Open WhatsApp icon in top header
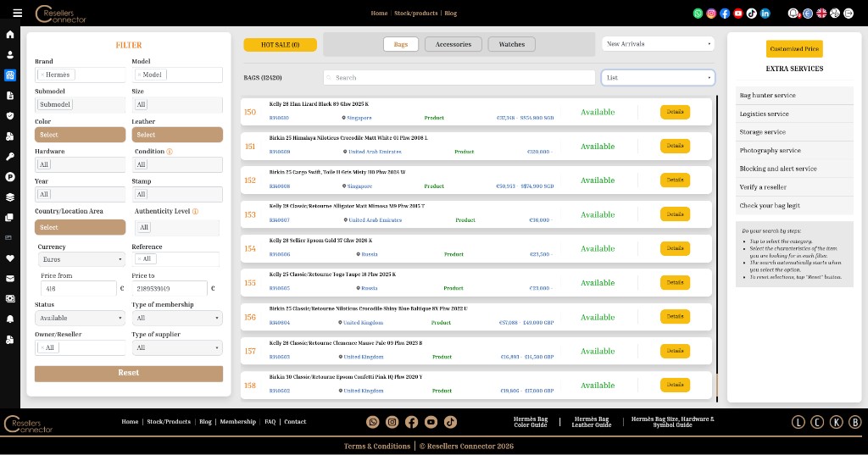 698,14
